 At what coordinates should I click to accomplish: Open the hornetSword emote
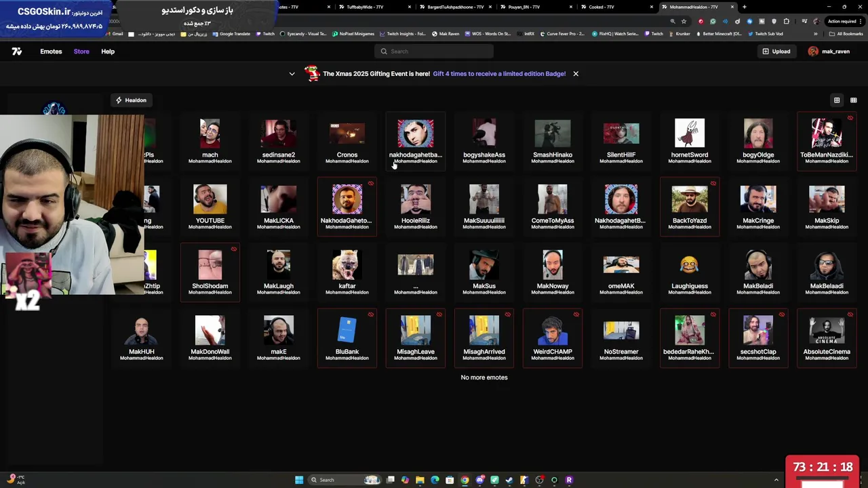(x=690, y=141)
